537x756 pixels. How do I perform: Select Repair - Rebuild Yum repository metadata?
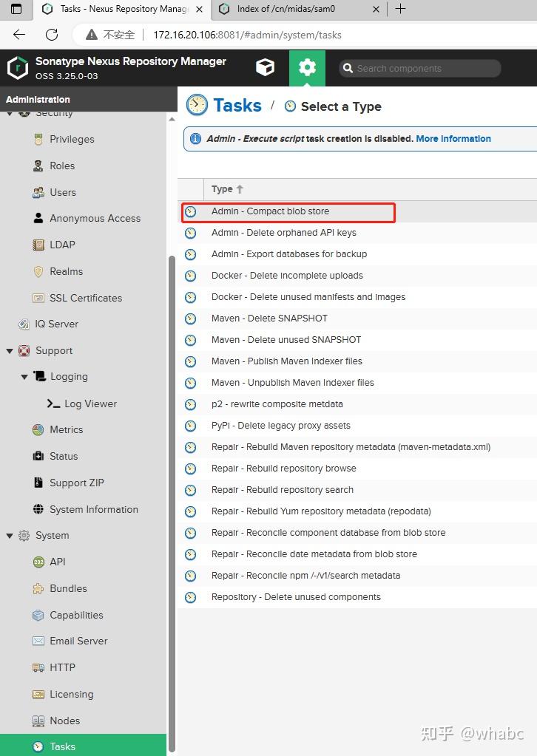[357, 511]
